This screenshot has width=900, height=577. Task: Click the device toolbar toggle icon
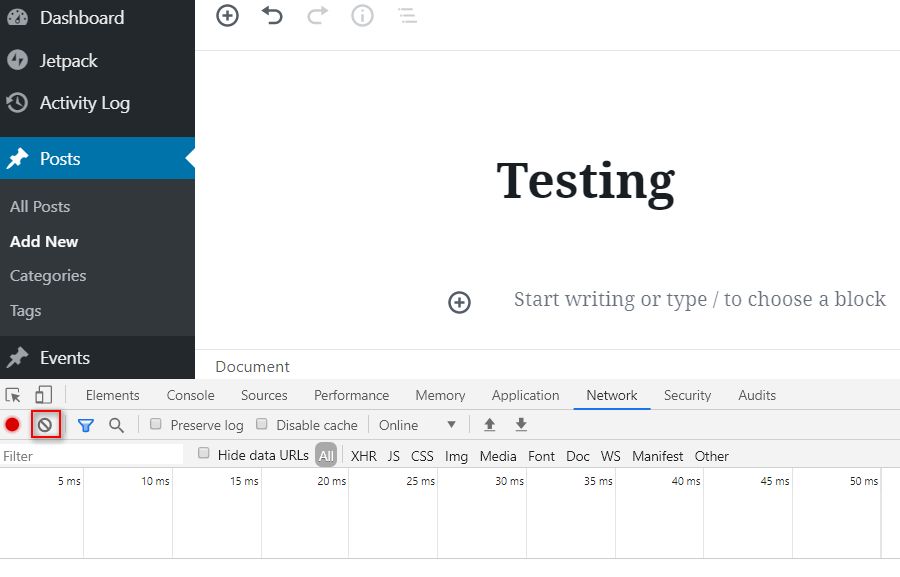tap(41, 395)
